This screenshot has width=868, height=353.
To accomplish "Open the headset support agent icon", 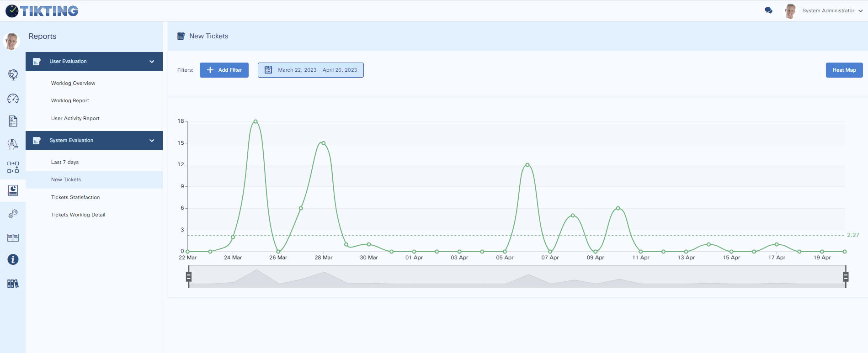I will click(x=13, y=145).
